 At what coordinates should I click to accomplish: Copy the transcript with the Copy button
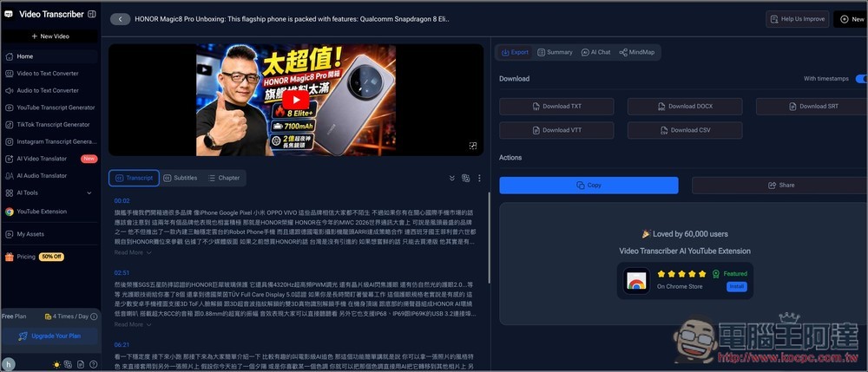tap(589, 186)
